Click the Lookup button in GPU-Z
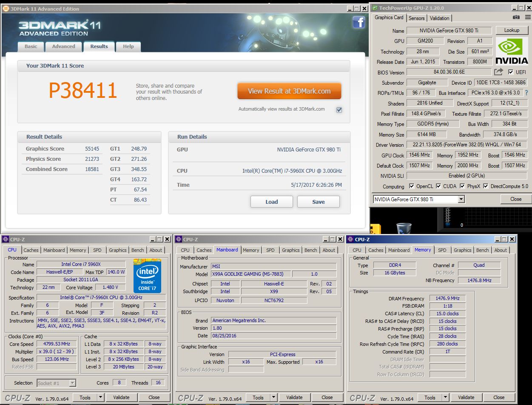 pyautogui.click(x=512, y=30)
